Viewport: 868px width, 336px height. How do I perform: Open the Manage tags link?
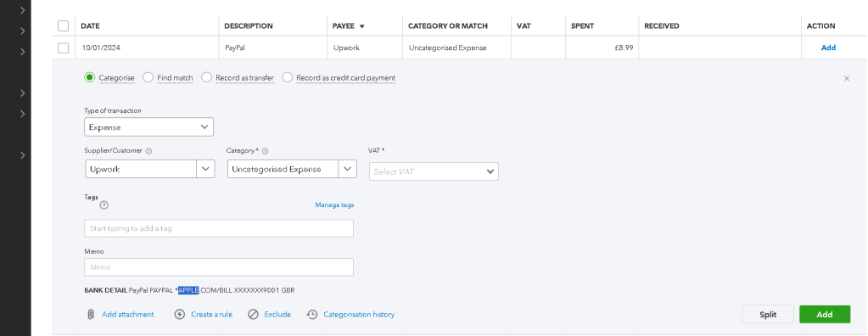(334, 204)
